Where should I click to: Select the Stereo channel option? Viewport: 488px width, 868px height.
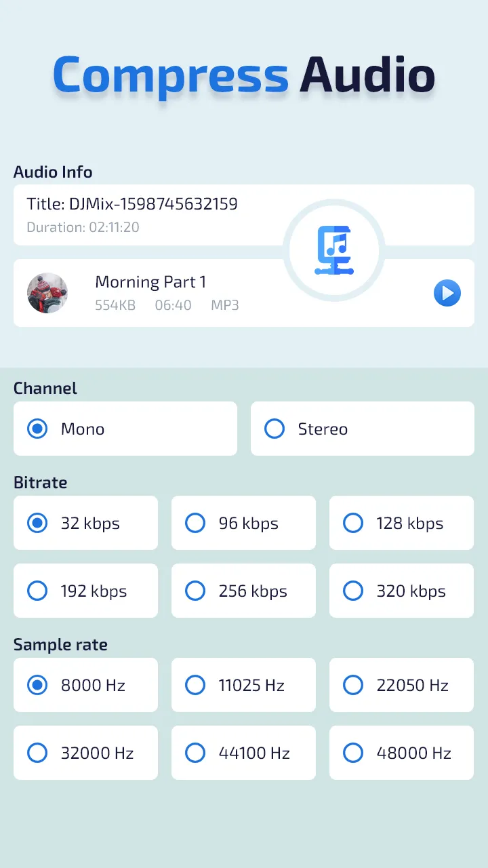tap(363, 429)
